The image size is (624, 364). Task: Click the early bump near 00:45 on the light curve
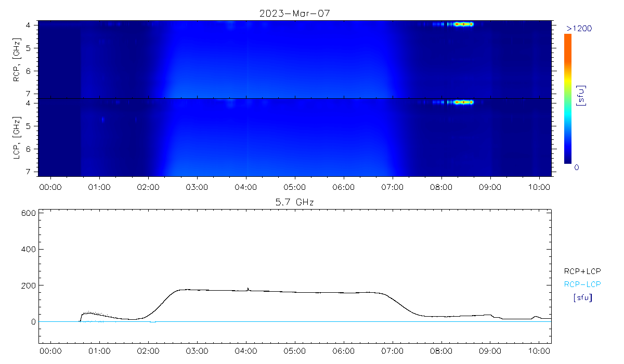click(x=89, y=313)
